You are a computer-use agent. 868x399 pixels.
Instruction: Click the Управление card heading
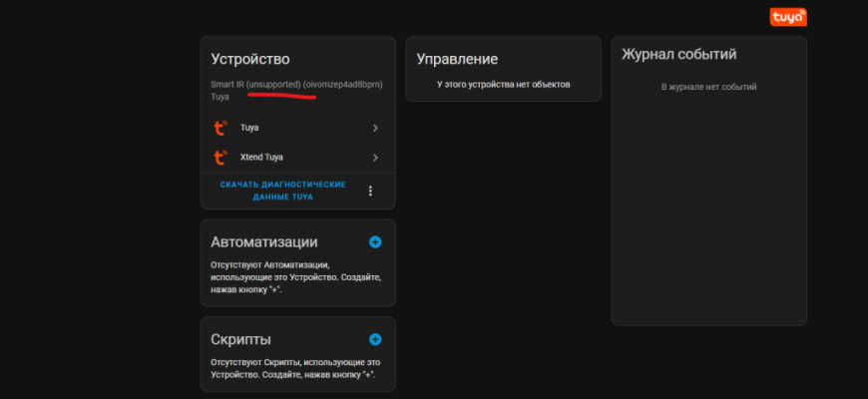pos(457,60)
